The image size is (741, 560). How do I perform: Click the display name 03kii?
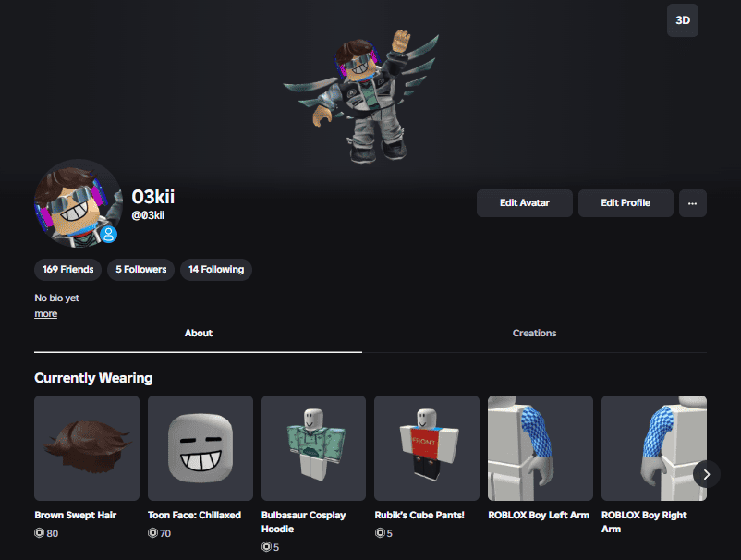pyautogui.click(x=153, y=197)
